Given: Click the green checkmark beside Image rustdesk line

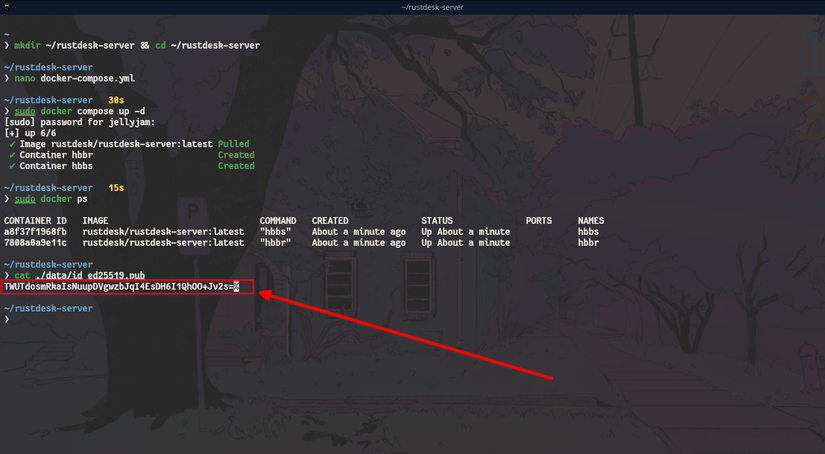Looking at the screenshot, I should click(x=12, y=144).
